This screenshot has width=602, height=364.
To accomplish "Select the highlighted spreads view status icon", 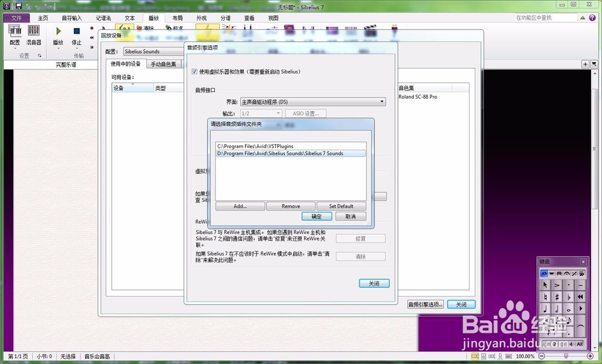I will 474,356.
